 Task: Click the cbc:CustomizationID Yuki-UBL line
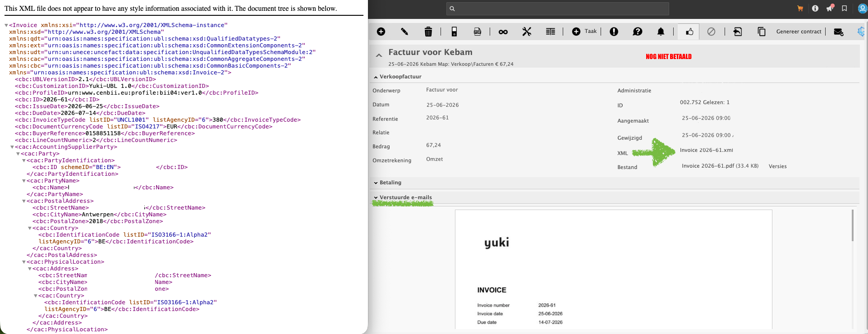(x=112, y=86)
